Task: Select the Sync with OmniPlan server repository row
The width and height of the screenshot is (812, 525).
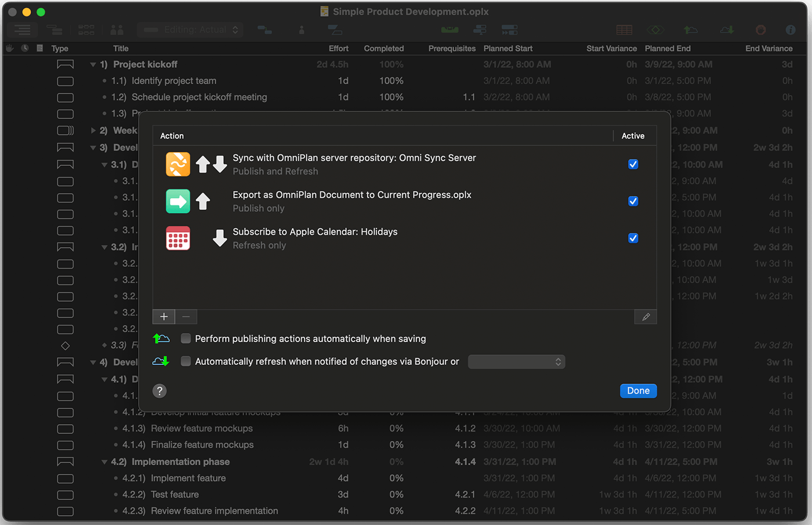Action: [x=404, y=164]
